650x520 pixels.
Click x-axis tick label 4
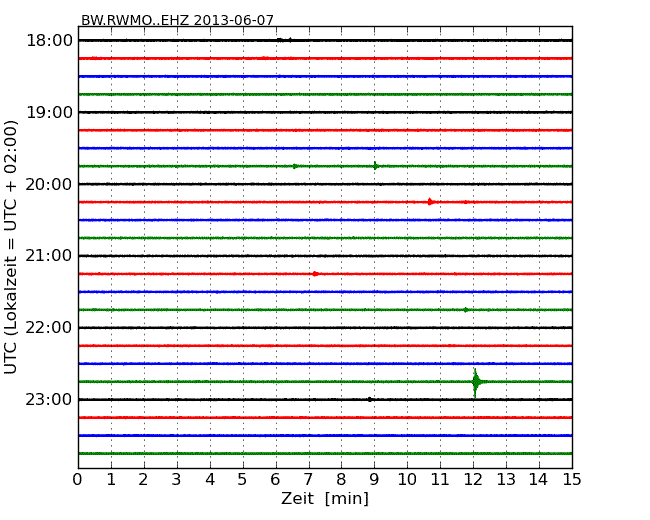pos(210,480)
